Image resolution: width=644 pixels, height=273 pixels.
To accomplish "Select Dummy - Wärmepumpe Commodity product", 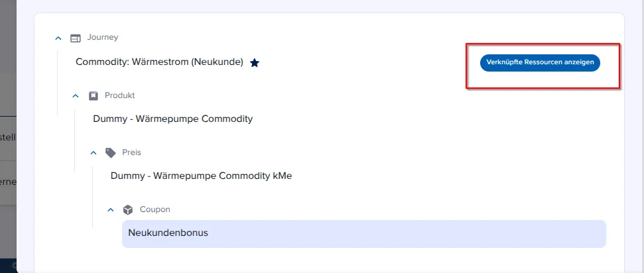I will click(173, 119).
